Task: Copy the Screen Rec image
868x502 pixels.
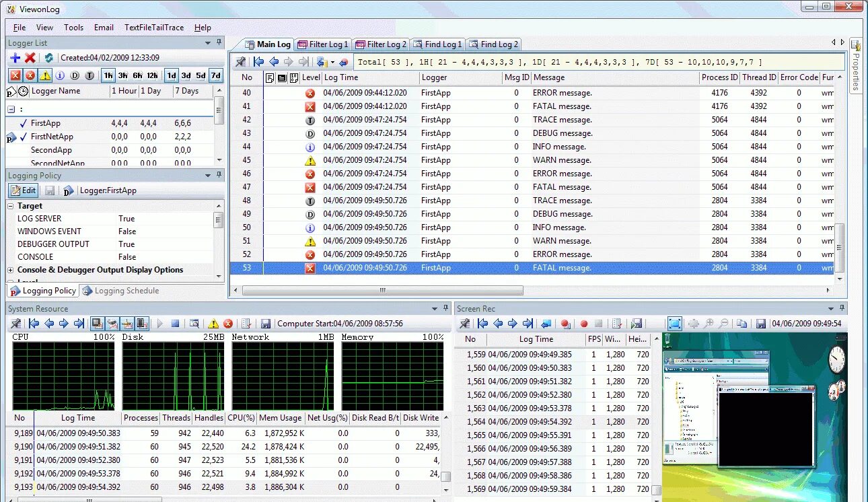Action: [742, 324]
